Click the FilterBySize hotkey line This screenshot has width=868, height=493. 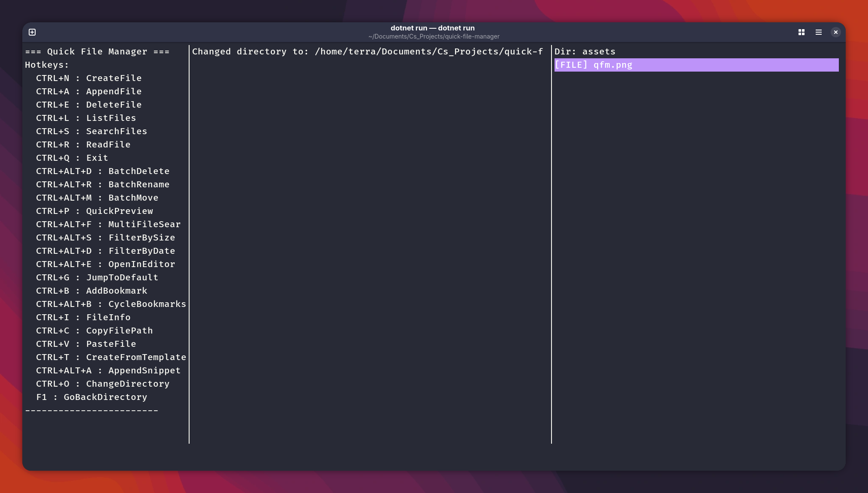point(105,238)
